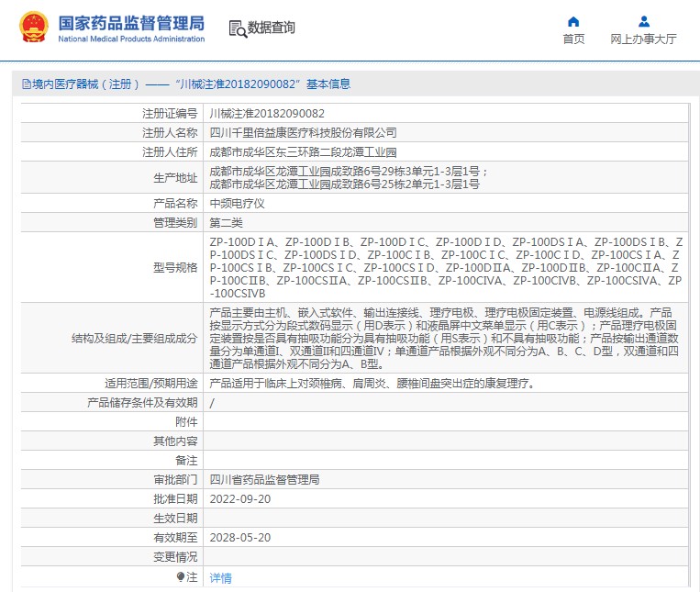This screenshot has width=700, height=592.
Task: Click the 附件 row label
Action: pos(186,422)
